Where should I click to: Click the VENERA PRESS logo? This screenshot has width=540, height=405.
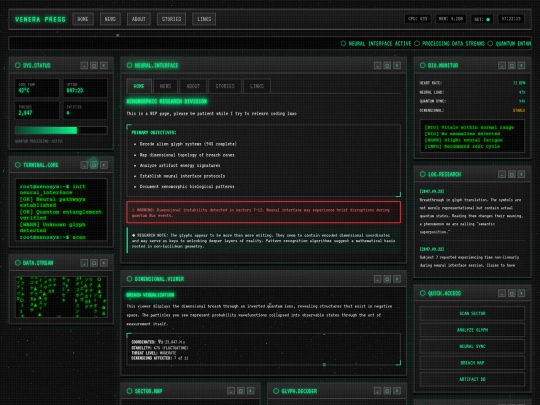point(40,19)
